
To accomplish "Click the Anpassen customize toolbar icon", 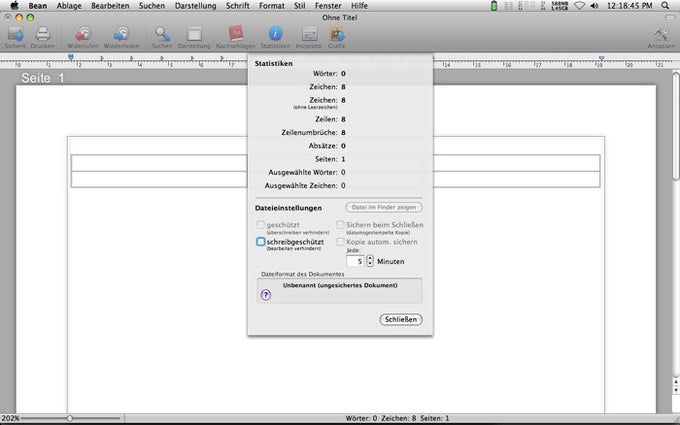I will coord(661,34).
